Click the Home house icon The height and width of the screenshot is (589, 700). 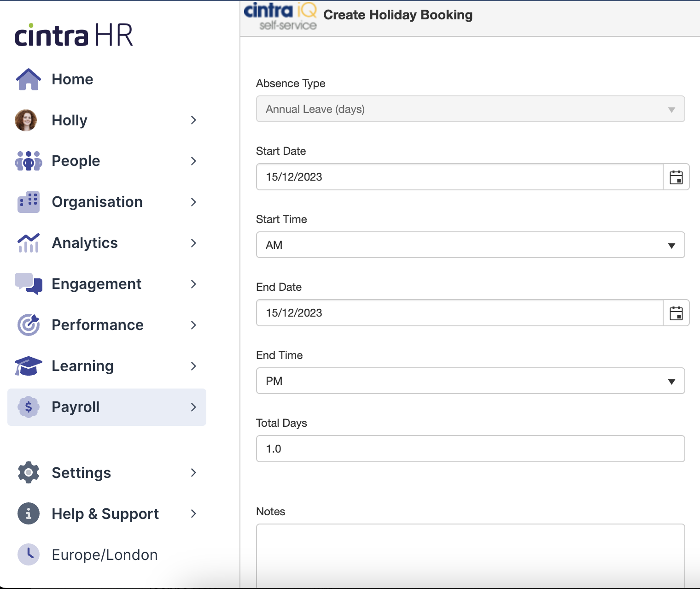[29, 79]
